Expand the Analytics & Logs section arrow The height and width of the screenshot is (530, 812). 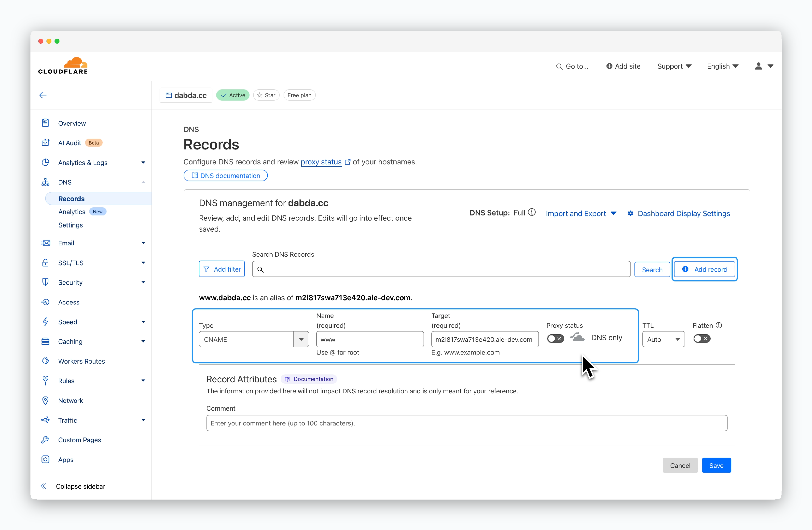143,163
